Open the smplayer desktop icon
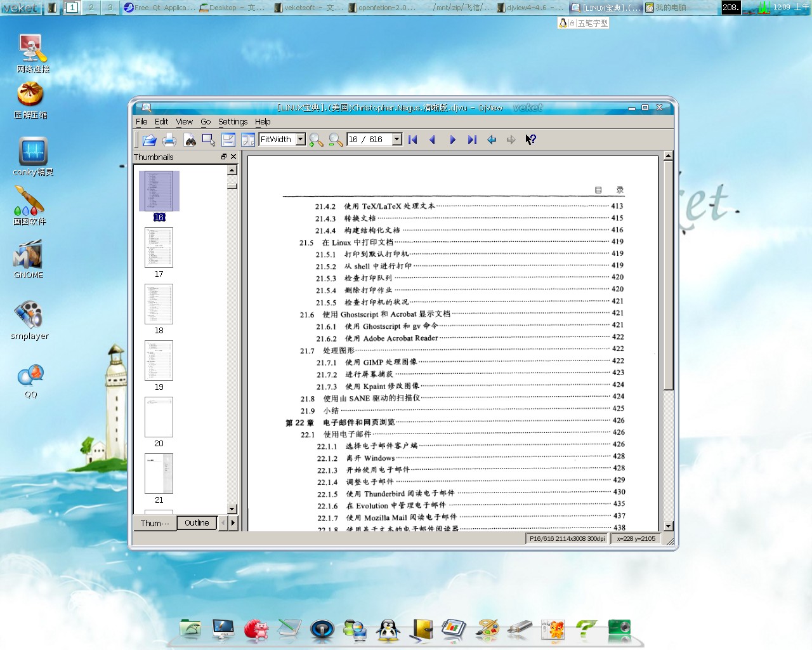Screen dimensions: 812x650 pos(29,319)
